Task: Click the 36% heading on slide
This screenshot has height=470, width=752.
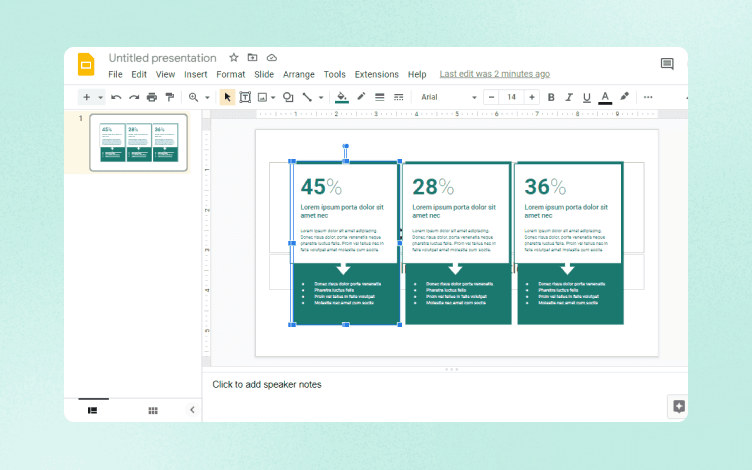Action: tap(545, 187)
